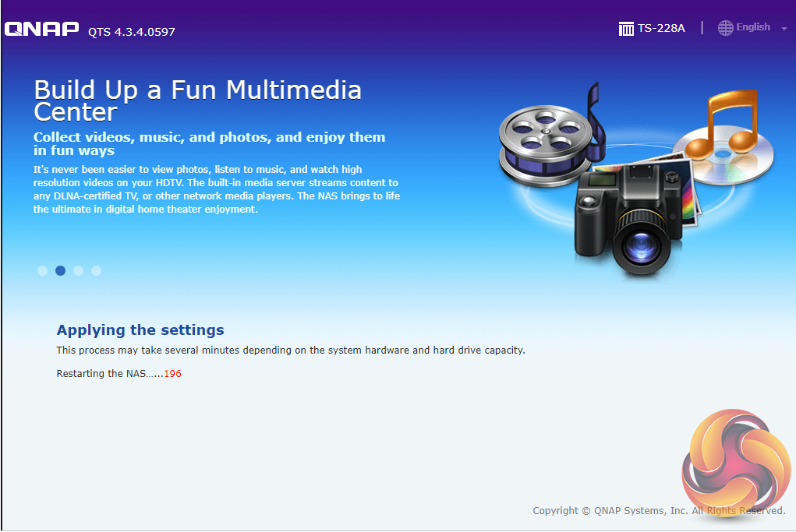Click the Build Up a Fun Multimedia Center heading
This screenshot has height=532, width=796.
[197, 100]
